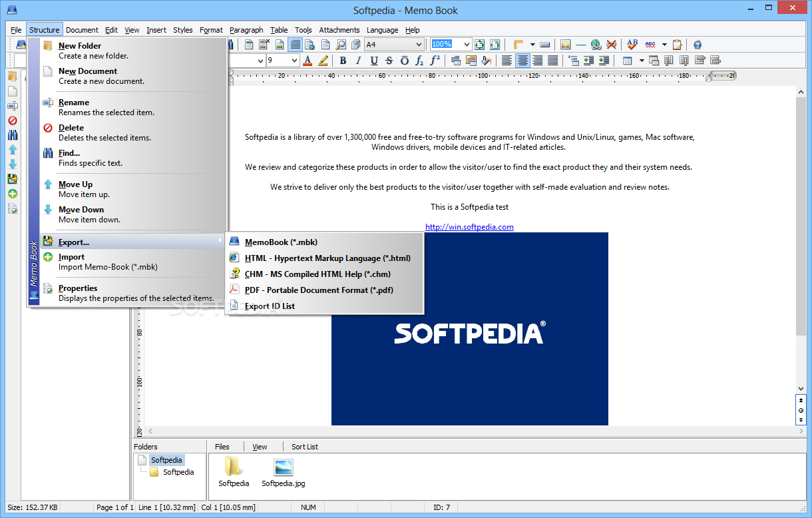Select the Softpedia folder attachment thumbnail
This screenshot has width=812, height=518.
234,472
